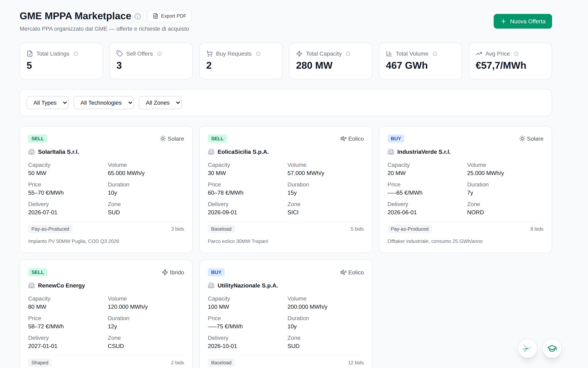Click info icon next to Total Volume

point(435,54)
